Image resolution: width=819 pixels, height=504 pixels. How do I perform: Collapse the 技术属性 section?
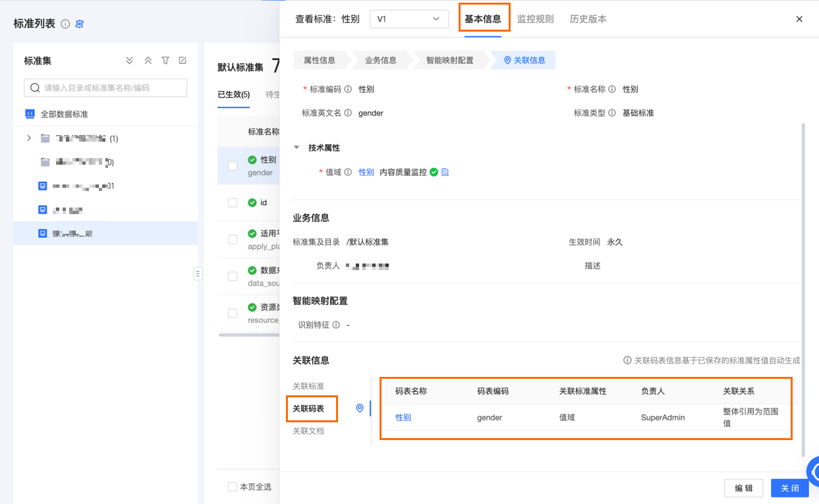pyautogui.click(x=297, y=148)
